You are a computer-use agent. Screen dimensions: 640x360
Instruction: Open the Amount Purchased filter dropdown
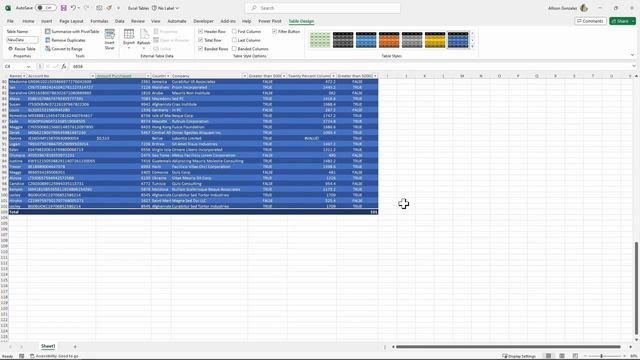148,76
